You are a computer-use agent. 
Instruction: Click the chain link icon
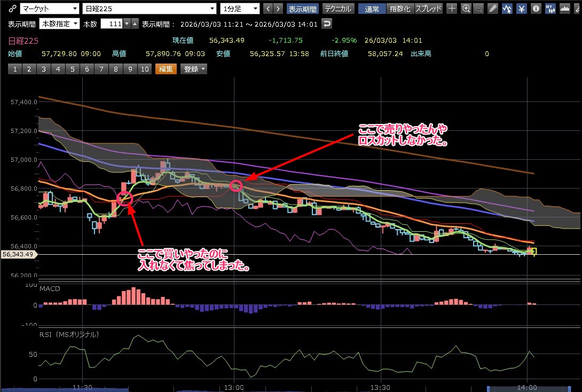click(12, 9)
